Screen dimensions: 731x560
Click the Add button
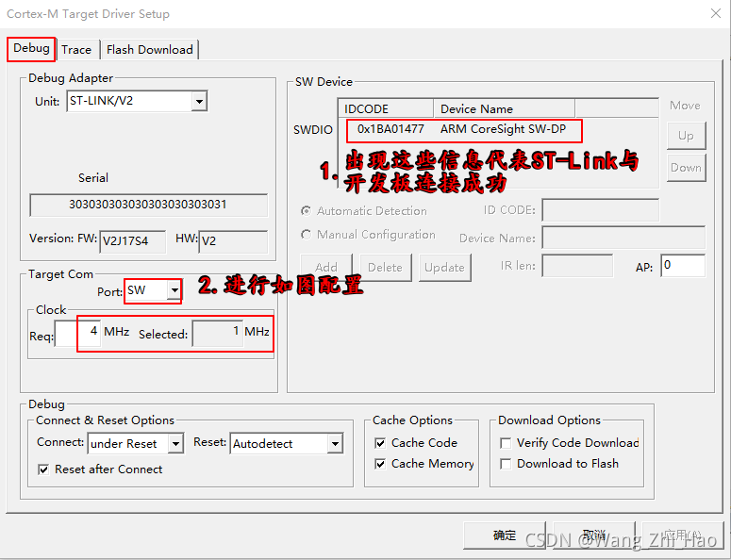[325, 268]
